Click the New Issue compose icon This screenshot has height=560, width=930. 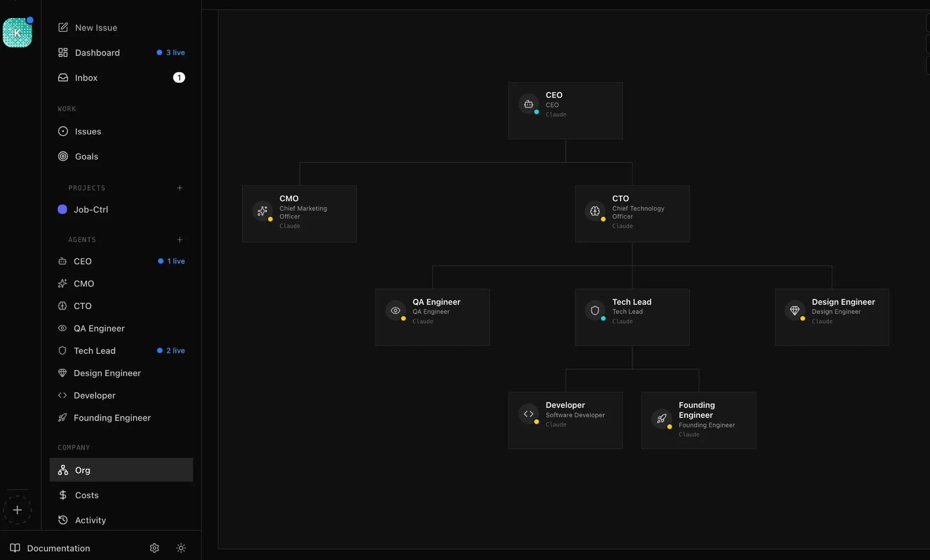[63, 28]
